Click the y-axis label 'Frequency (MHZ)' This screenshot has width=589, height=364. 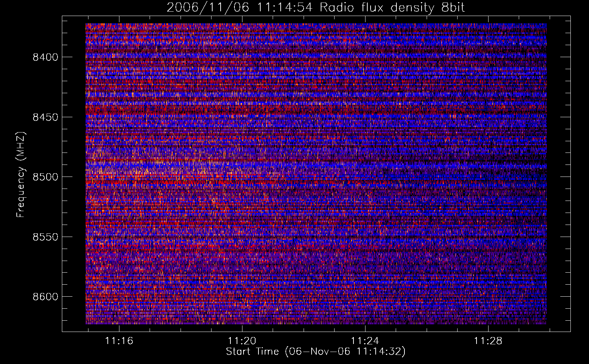pyautogui.click(x=21, y=175)
